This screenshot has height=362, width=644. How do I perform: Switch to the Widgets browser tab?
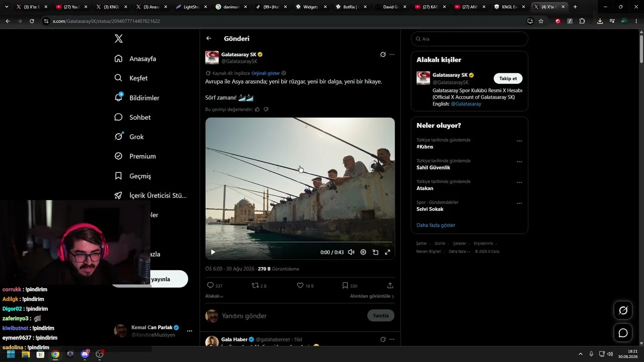pos(311,7)
